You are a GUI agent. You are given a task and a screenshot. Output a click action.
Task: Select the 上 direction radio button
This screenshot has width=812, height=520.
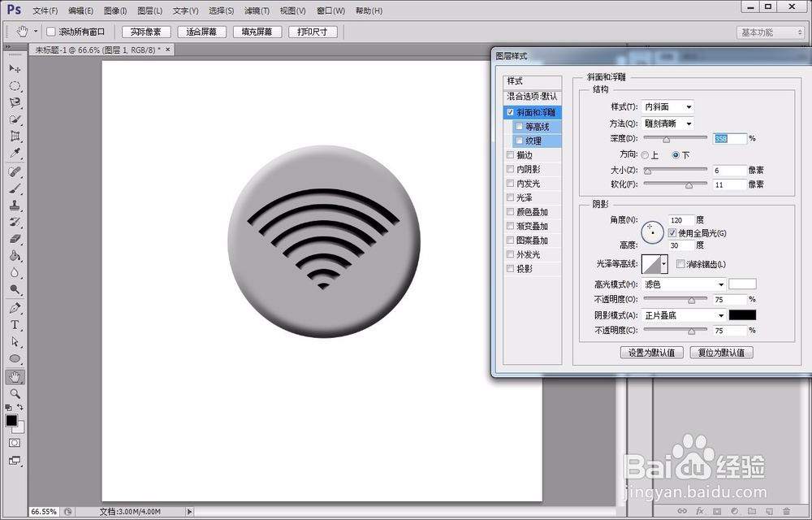[x=645, y=155]
